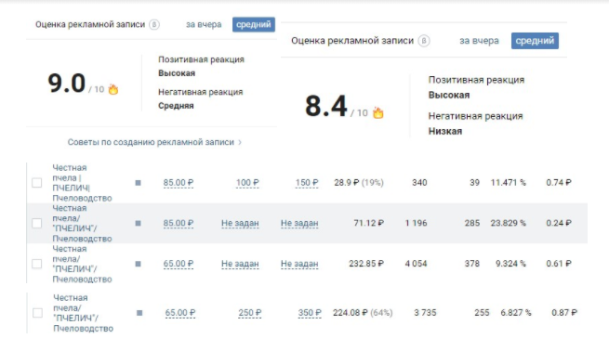Click Не задан directly before 71.12 ₽
The image size is (609, 364).
(x=299, y=223)
